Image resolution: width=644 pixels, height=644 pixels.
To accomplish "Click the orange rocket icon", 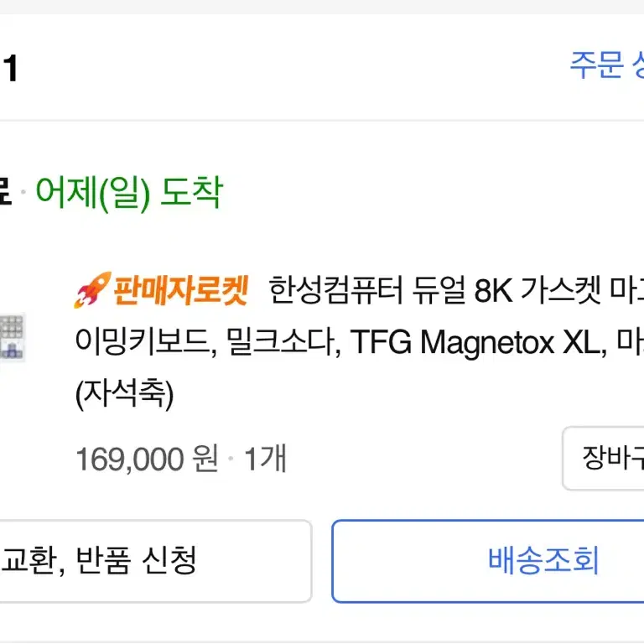I will 92,289.
